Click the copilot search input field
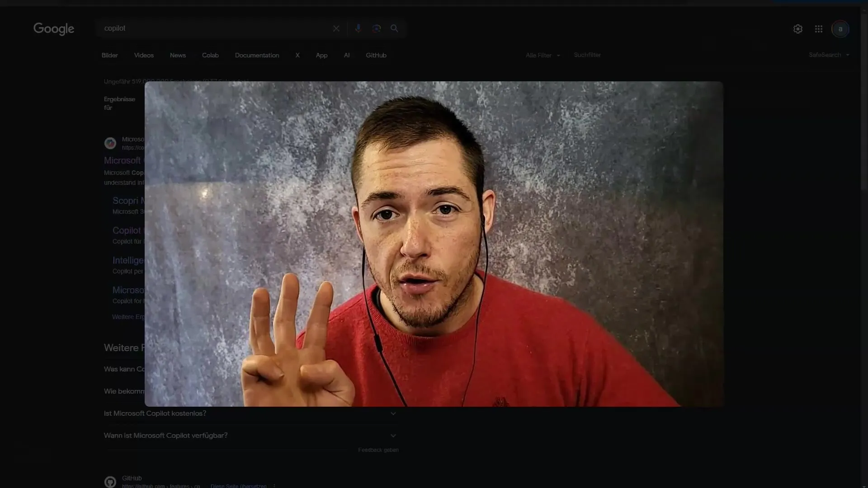868x488 pixels. (x=217, y=28)
